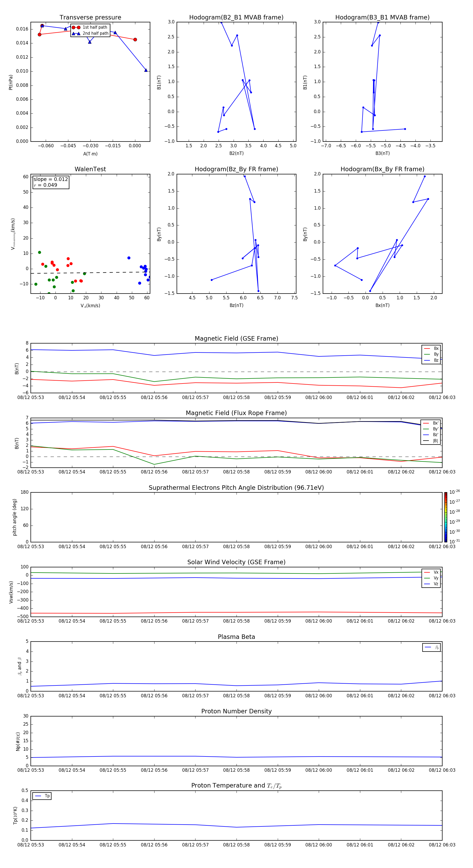Click the "2nd half path" legend entry

point(90,33)
